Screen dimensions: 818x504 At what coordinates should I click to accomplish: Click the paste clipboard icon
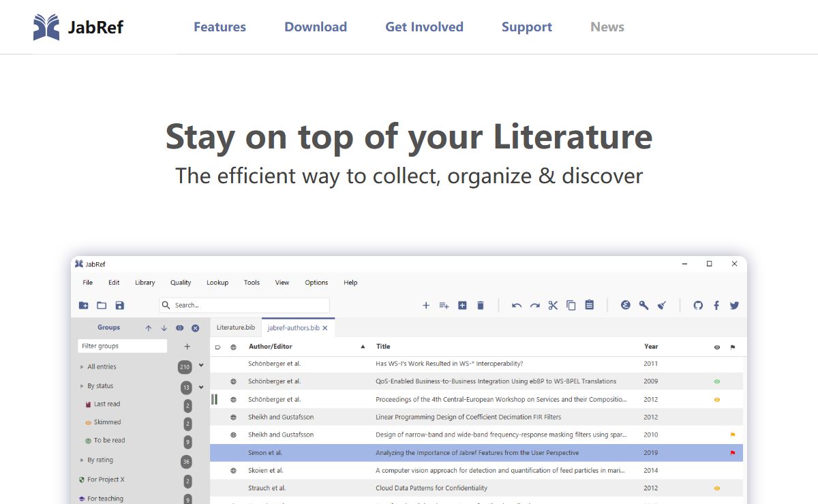(590, 305)
